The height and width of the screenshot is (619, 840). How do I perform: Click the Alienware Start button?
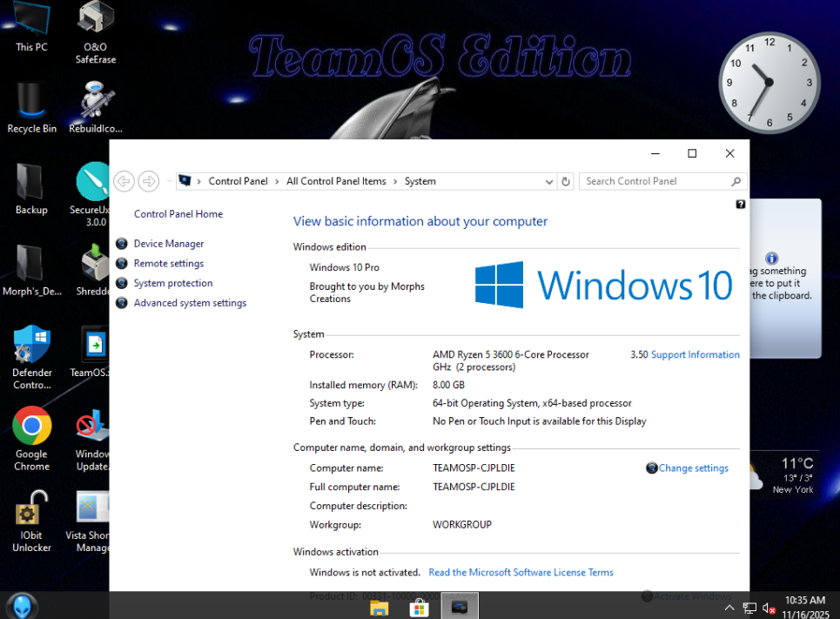tap(22, 606)
